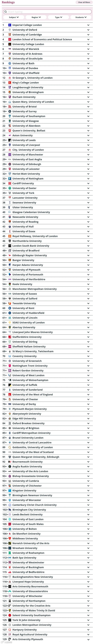93x644 pixels.
Task: Open the Students filter dropdown
Action: 81,17
